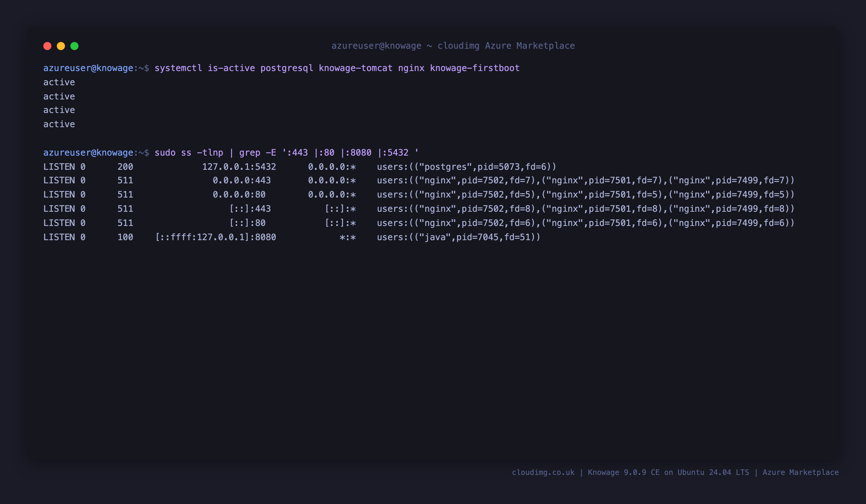Screen dimensions: 866x504
Task: Click the postgres users entry with pid=5073
Action: click(x=466, y=167)
